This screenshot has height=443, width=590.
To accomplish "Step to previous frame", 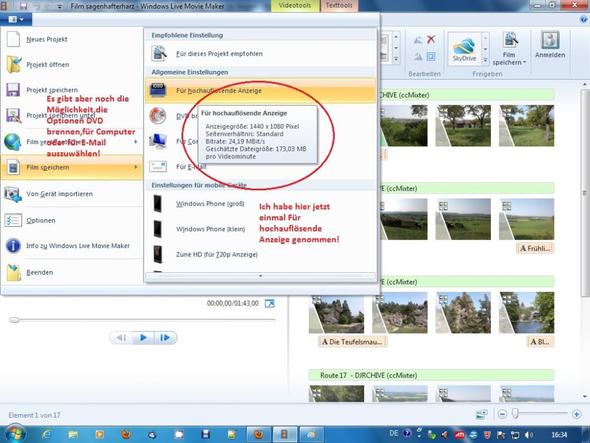I will (x=121, y=338).
